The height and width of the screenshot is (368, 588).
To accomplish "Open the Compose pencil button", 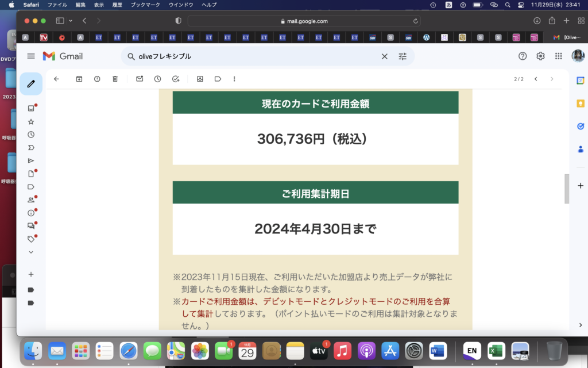I will point(31,84).
